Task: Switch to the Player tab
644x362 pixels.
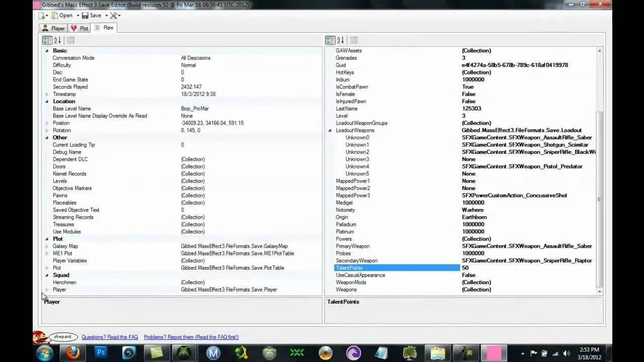Action: (53, 28)
